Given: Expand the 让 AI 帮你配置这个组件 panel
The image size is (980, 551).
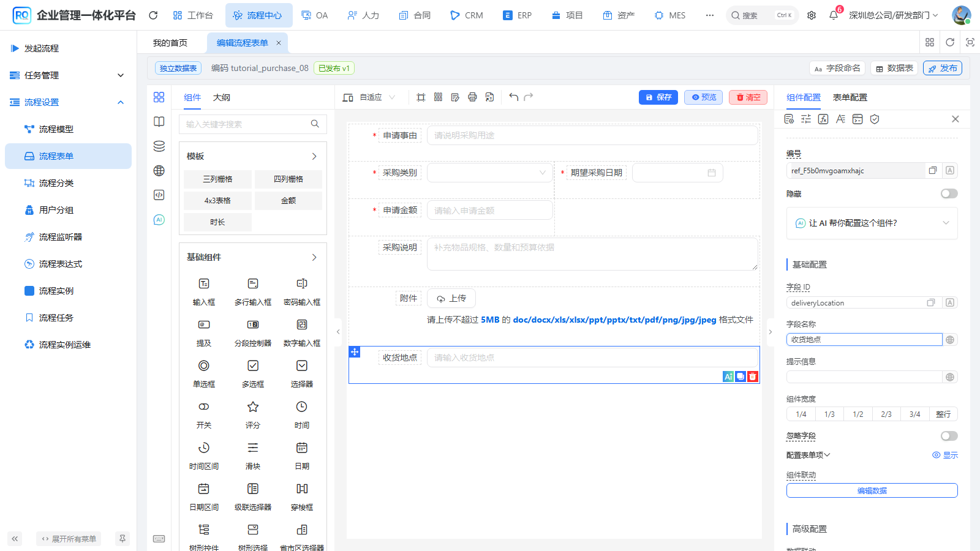Looking at the screenshot, I should (x=872, y=223).
